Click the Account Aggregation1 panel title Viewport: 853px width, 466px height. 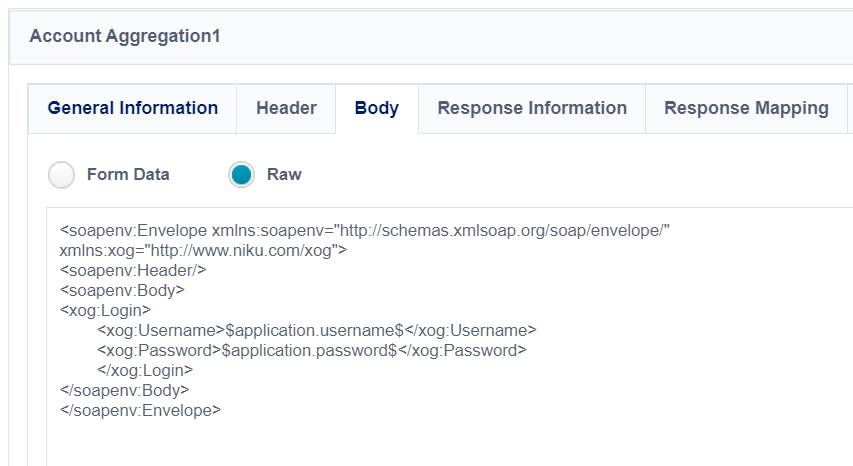[x=125, y=36]
